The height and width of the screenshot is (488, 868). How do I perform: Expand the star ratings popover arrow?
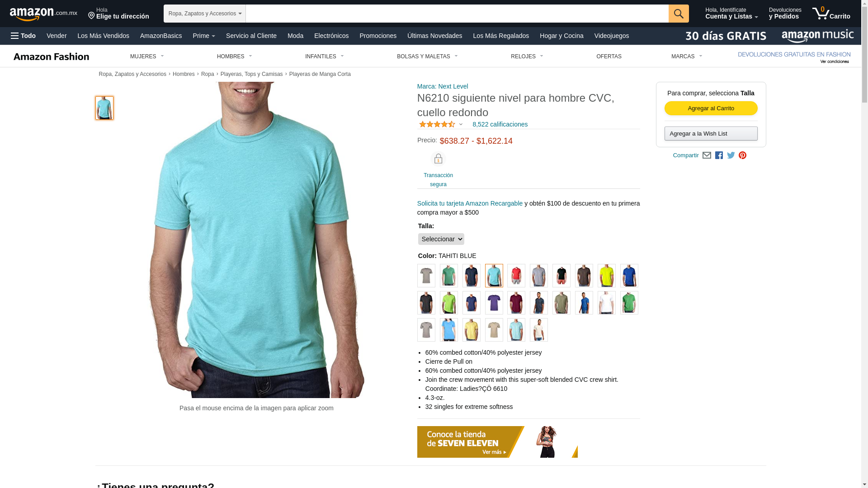pos(461,125)
